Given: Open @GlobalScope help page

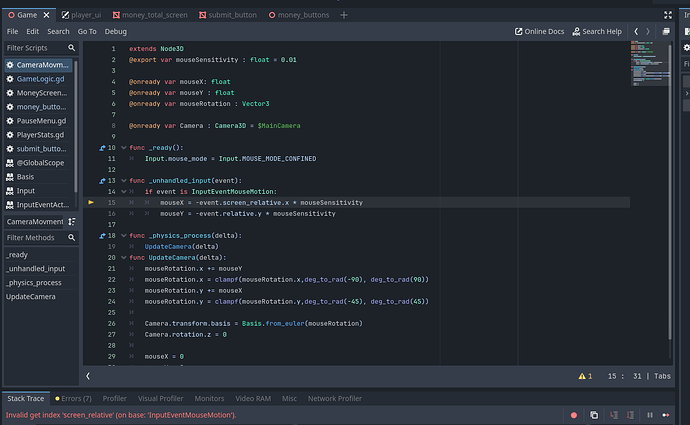Looking at the screenshot, I should (38, 163).
